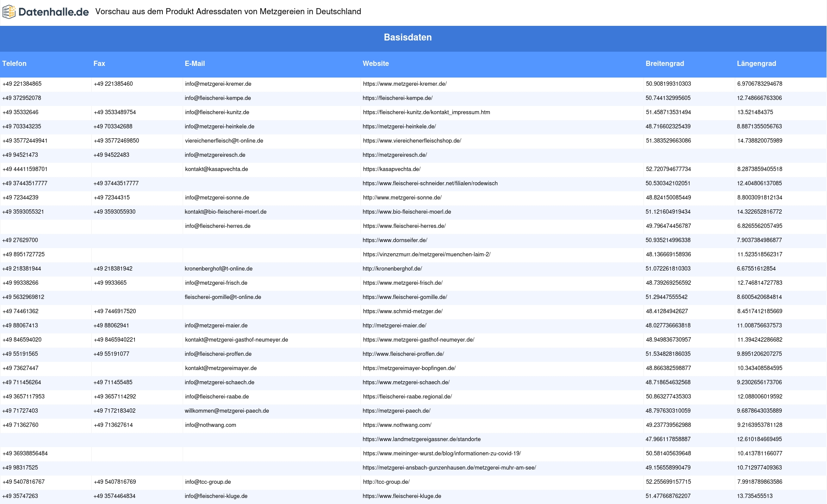Select email viereichenerfleisch@t-online.de
The image size is (827, 504).
pyautogui.click(x=224, y=141)
